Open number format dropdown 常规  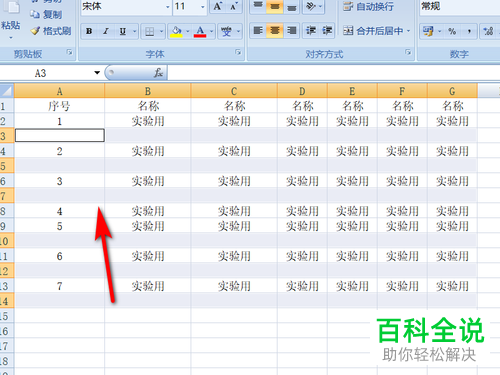click(x=459, y=6)
